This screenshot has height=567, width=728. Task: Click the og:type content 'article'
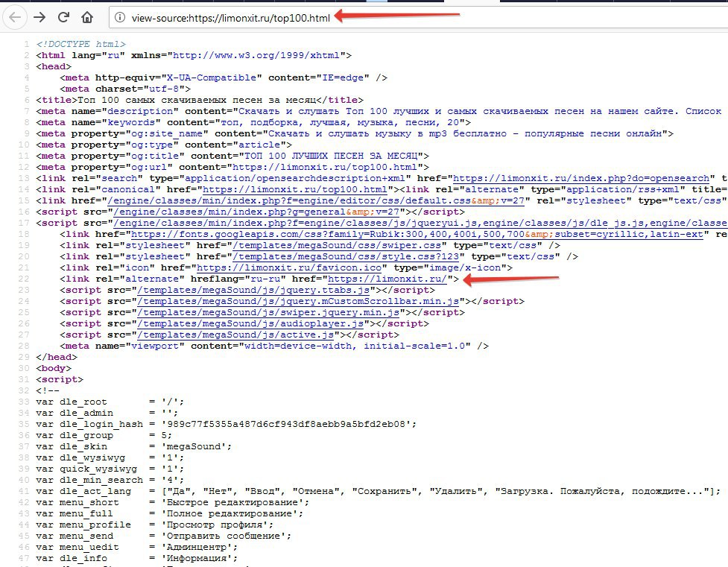tap(259, 145)
